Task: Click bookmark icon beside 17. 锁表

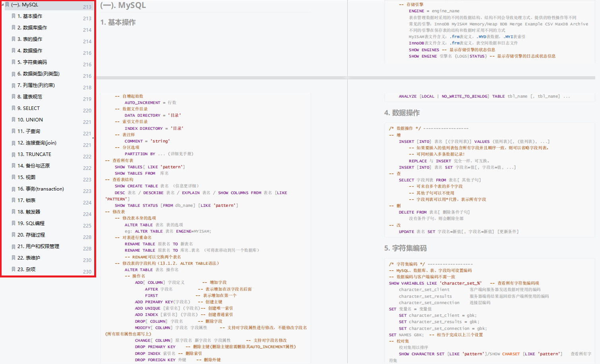Action: coord(14,200)
